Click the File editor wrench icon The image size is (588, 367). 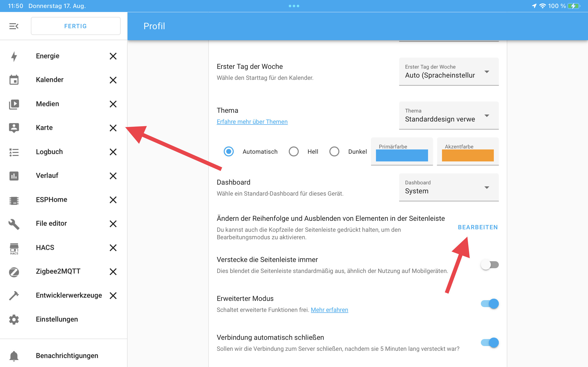14,224
